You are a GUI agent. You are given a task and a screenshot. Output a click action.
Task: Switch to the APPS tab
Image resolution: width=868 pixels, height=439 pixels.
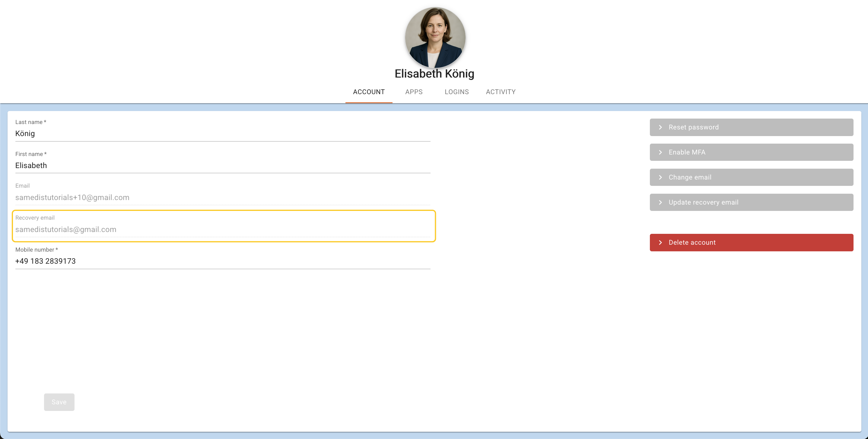click(414, 92)
